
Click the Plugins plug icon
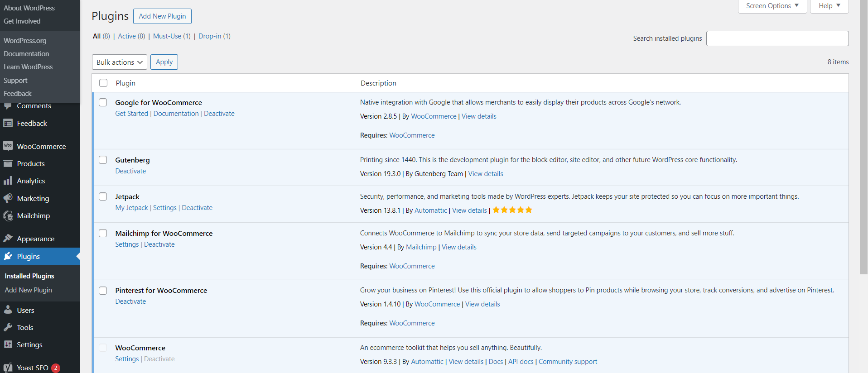coord(8,256)
